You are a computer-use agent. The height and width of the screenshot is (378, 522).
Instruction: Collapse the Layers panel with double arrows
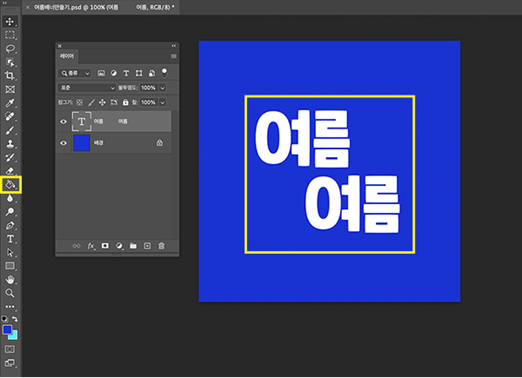pos(174,46)
